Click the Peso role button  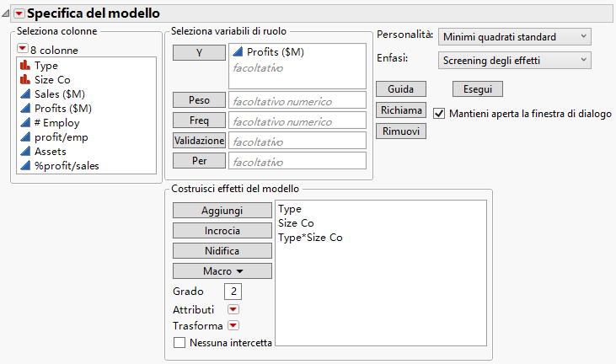click(x=199, y=100)
